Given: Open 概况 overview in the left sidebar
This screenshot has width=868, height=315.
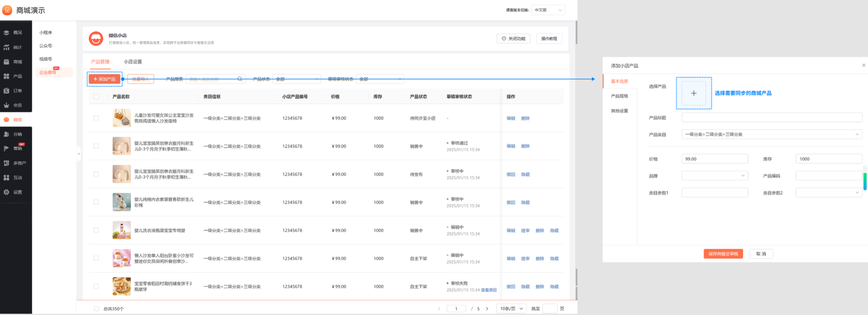Looking at the screenshot, I should (x=14, y=33).
